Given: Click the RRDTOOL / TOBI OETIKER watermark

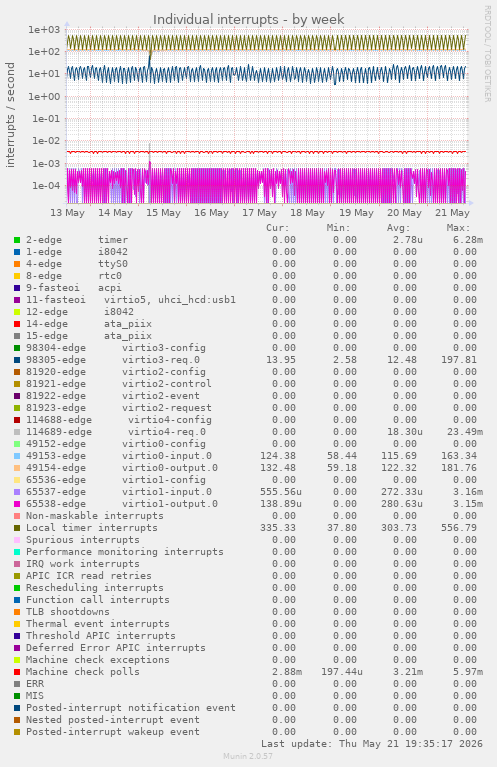Looking at the screenshot, I should pos(487,54).
